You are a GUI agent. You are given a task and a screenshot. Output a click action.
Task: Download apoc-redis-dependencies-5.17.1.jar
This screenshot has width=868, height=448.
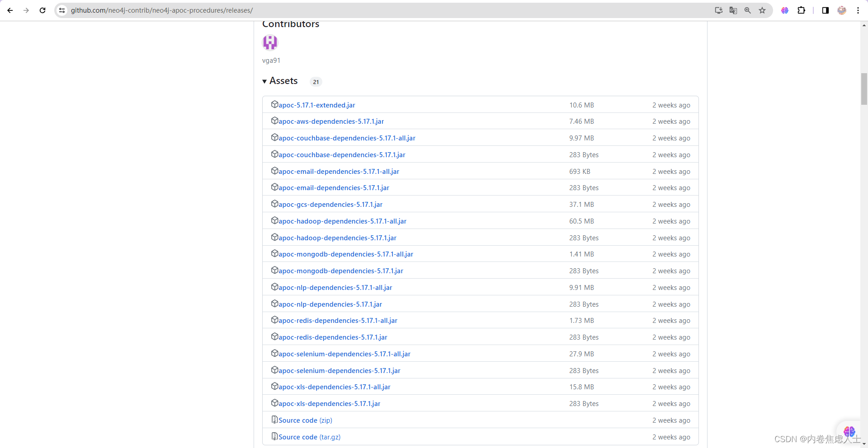pyautogui.click(x=333, y=337)
